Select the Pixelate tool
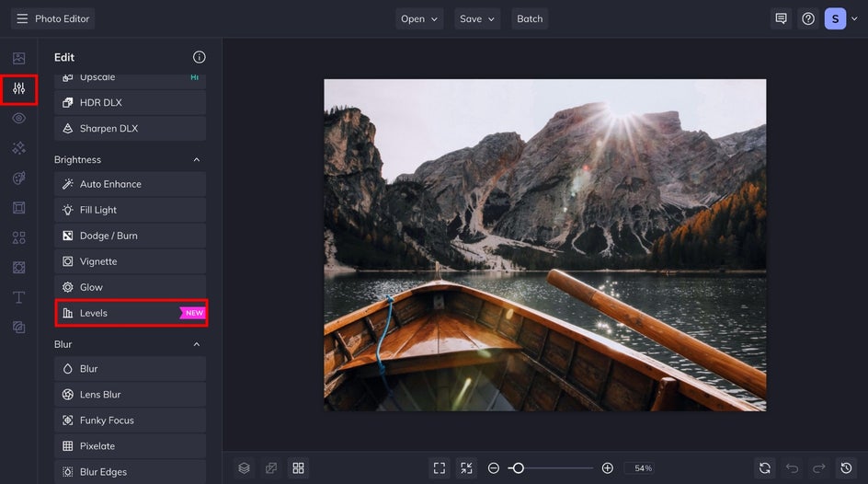This screenshot has height=484, width=868. tap(130, 445)
